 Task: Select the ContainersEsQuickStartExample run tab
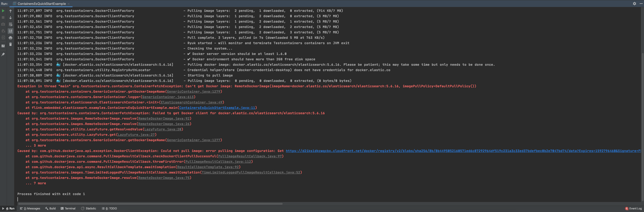click(x=41, y=4)
